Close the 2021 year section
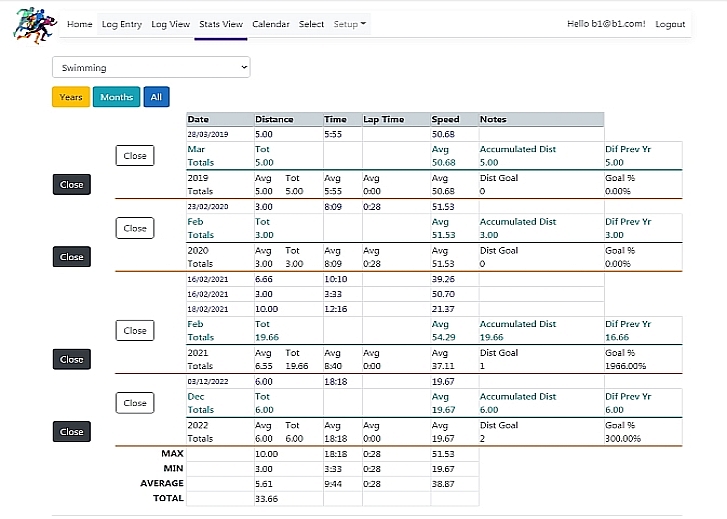This screenshot has height=519, width=727. tap(71, 359)
